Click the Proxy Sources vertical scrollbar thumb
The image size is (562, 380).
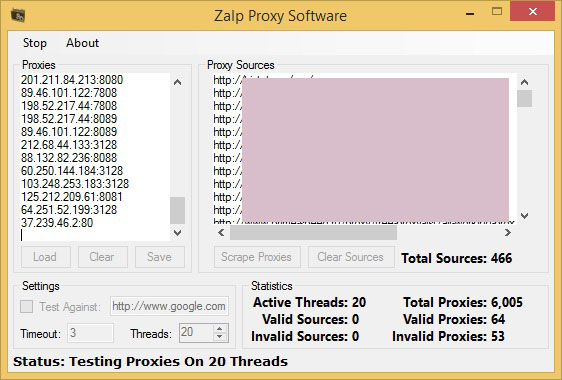[524, 98]
